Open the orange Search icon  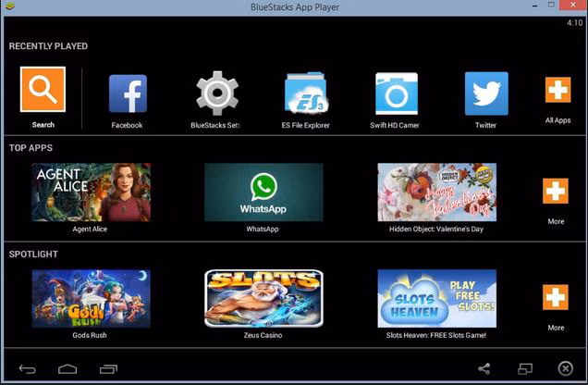[43, 89]
